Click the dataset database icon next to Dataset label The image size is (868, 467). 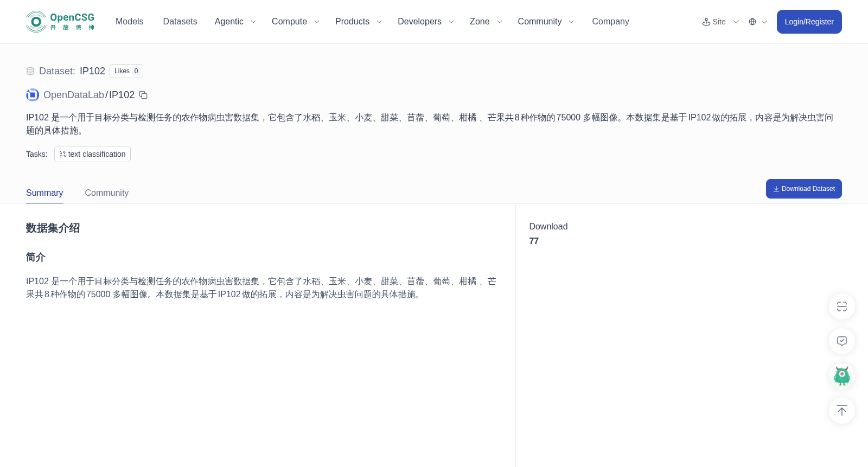[30, 71]
